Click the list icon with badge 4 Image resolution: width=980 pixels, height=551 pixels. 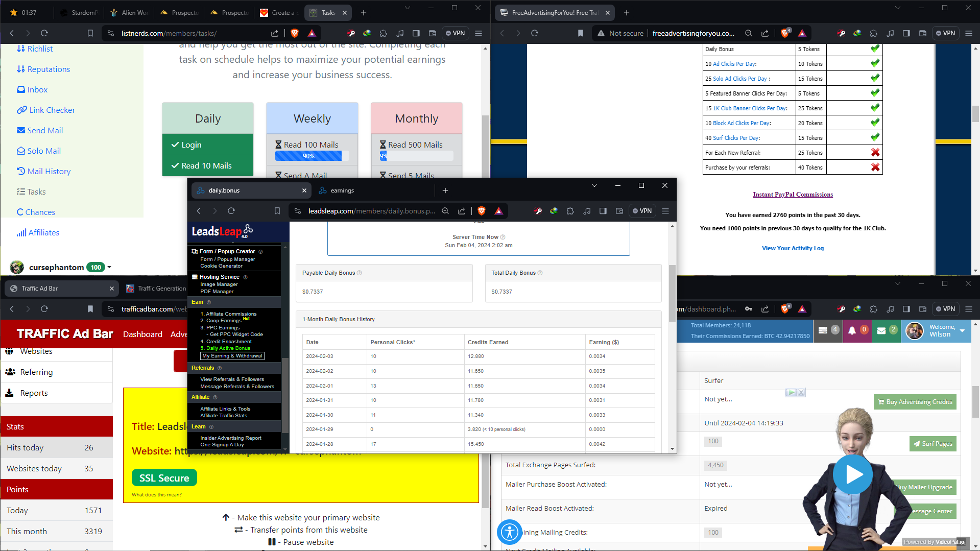(x=823, y=330)
